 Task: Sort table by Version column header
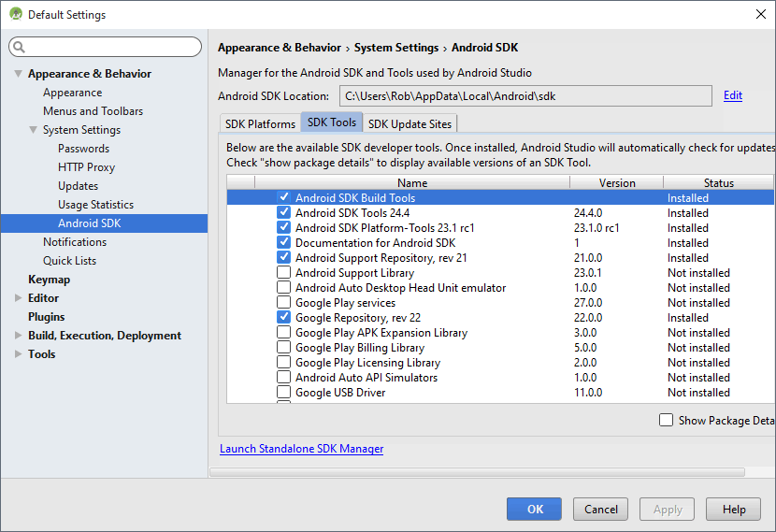pos(617,182)
